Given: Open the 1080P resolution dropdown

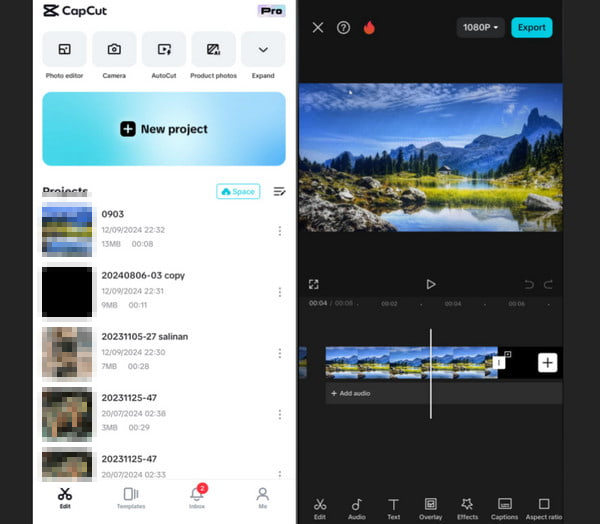Looking at the screenshot, I should 480,28.
